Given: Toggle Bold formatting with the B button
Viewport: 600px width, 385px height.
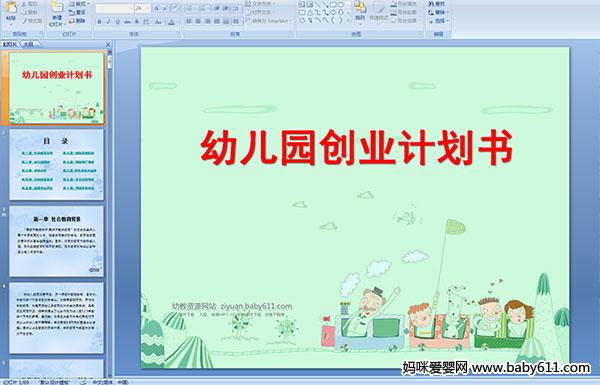Looking at the screenshot, I should [99, 22].
